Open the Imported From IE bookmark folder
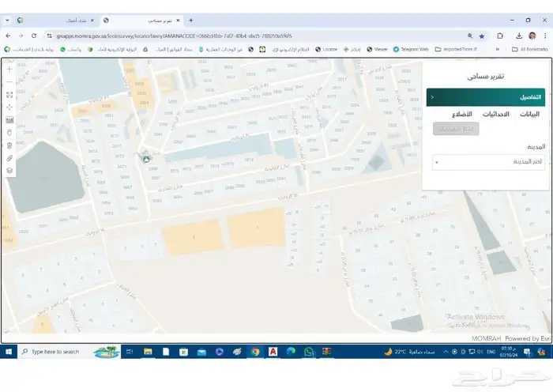The image size is (553, 392). pos(456,50)
